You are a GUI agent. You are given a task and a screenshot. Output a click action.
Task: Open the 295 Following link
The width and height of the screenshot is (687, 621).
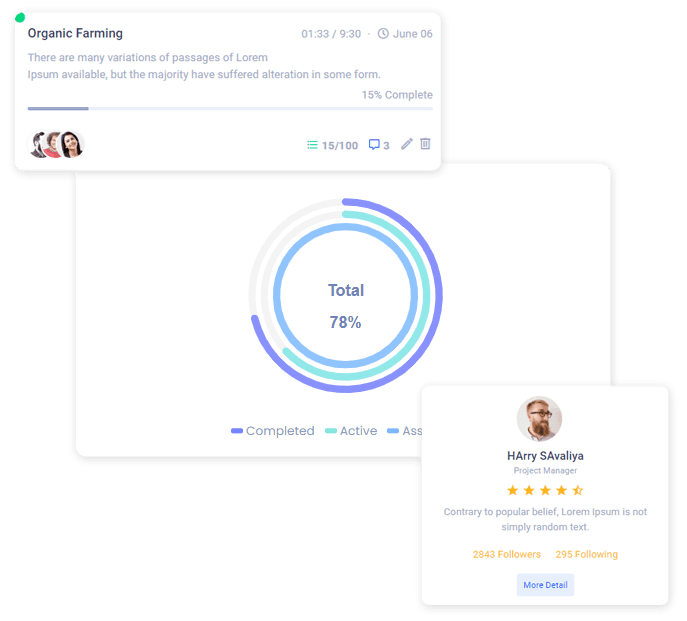(587, 554)
